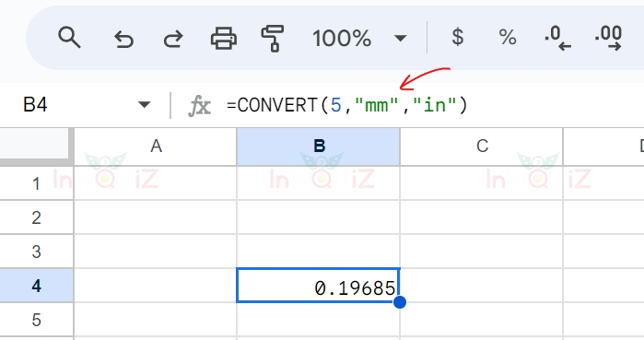Select cell B5
644x340 pixels.
[x=319, y=321]
